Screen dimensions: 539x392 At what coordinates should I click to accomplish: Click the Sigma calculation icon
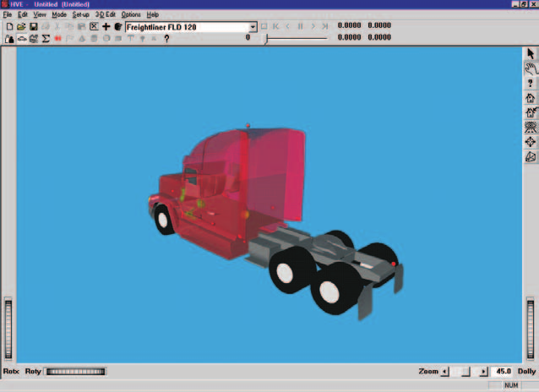(46, 39)
